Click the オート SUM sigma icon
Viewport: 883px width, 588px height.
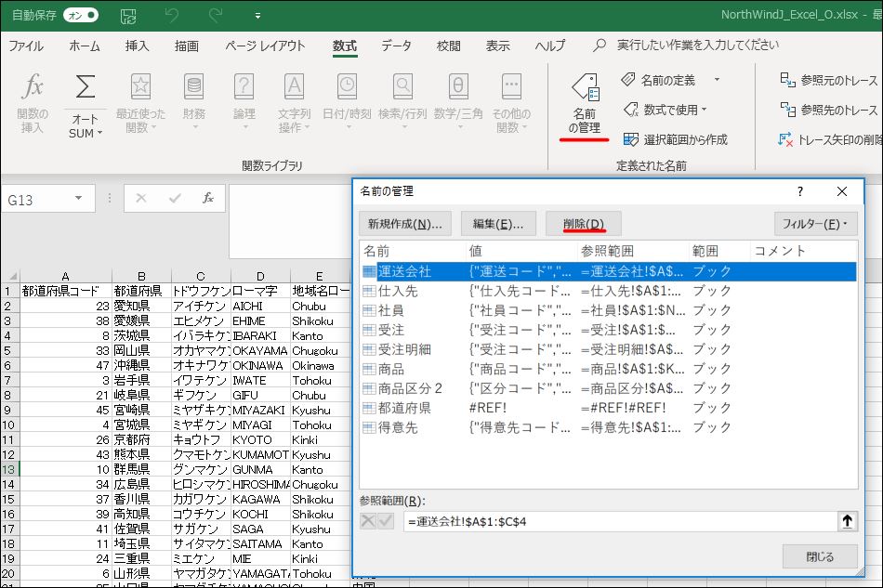[85, 86]
